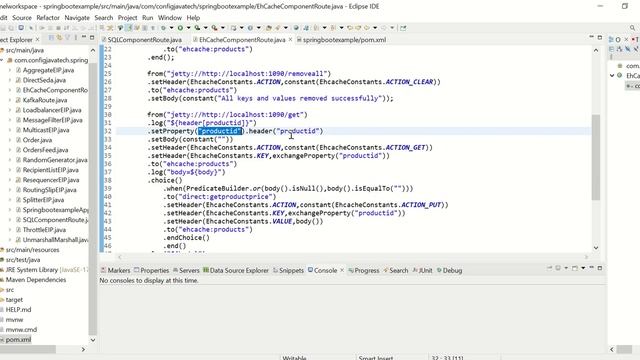This screenshot has width=640, height=360.
Task: Select pom.xml in Project Explorer
Action: click(18, 340)
